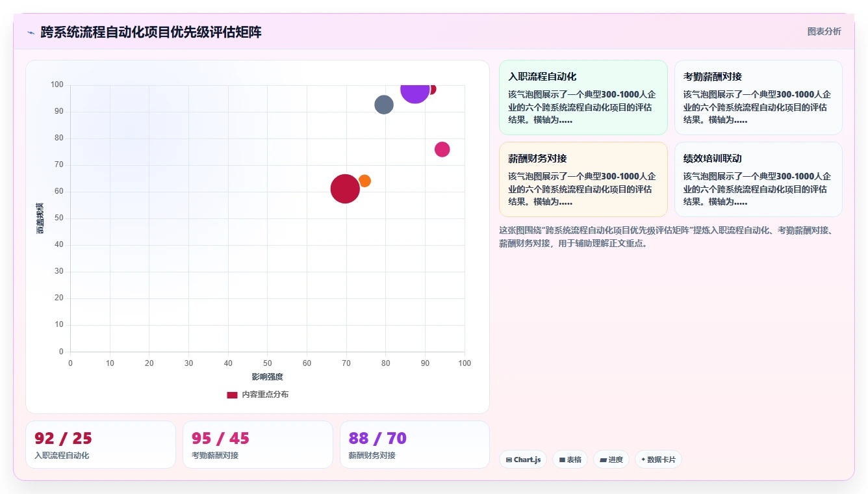Click the 图表分析 label in header

pos(824,31)
